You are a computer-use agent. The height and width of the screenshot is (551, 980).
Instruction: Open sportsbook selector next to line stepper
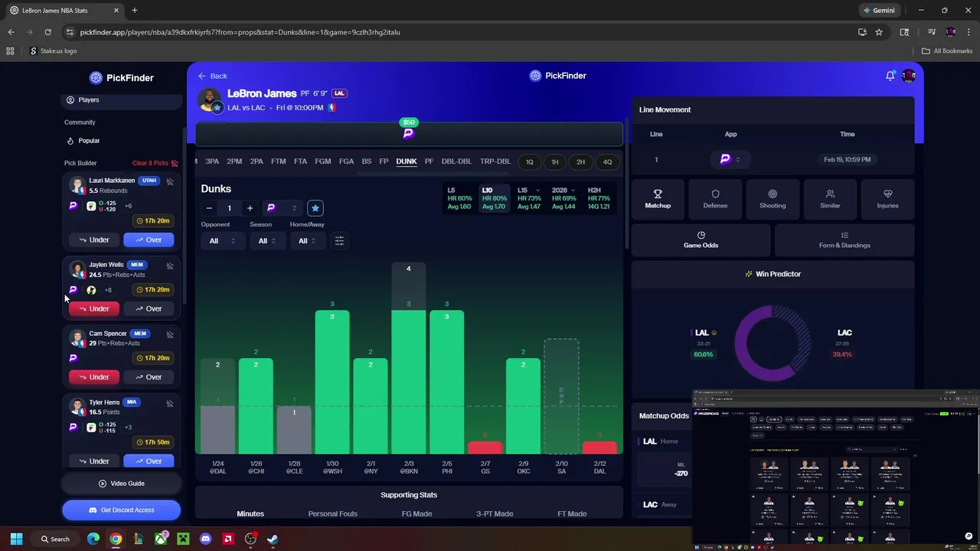click(281, 208)
